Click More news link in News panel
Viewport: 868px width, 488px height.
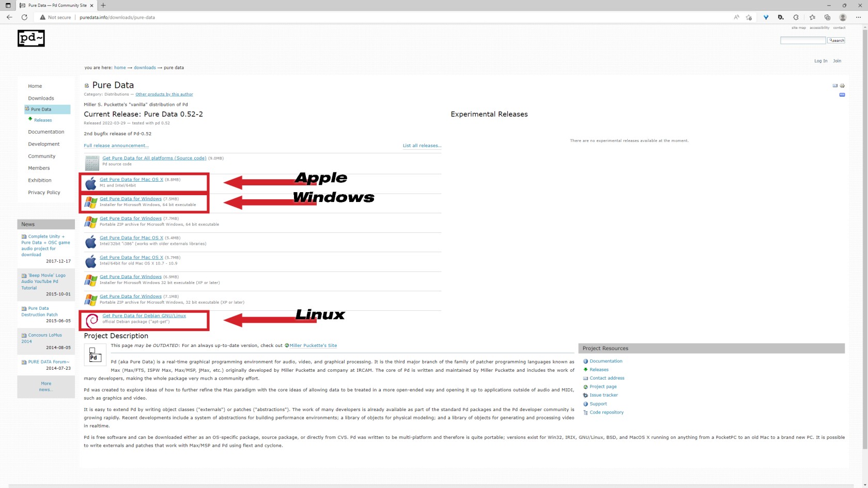click(46, 386)
